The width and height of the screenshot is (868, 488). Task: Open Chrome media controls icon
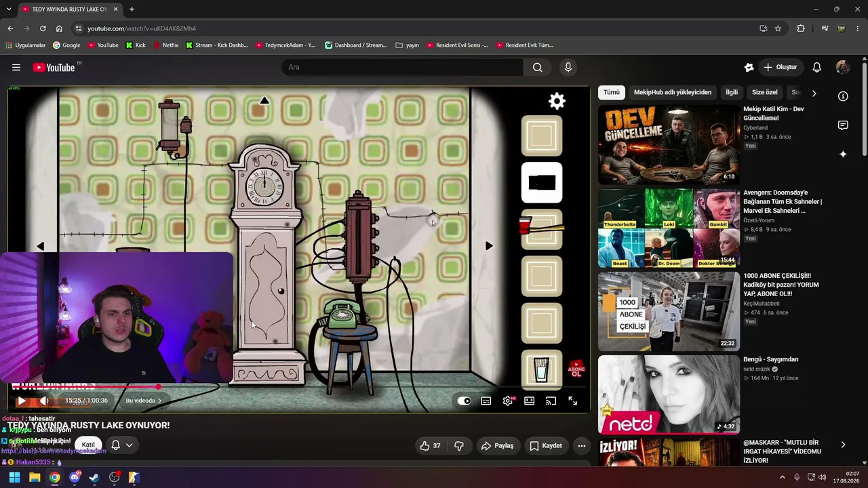tap(825, 28)
